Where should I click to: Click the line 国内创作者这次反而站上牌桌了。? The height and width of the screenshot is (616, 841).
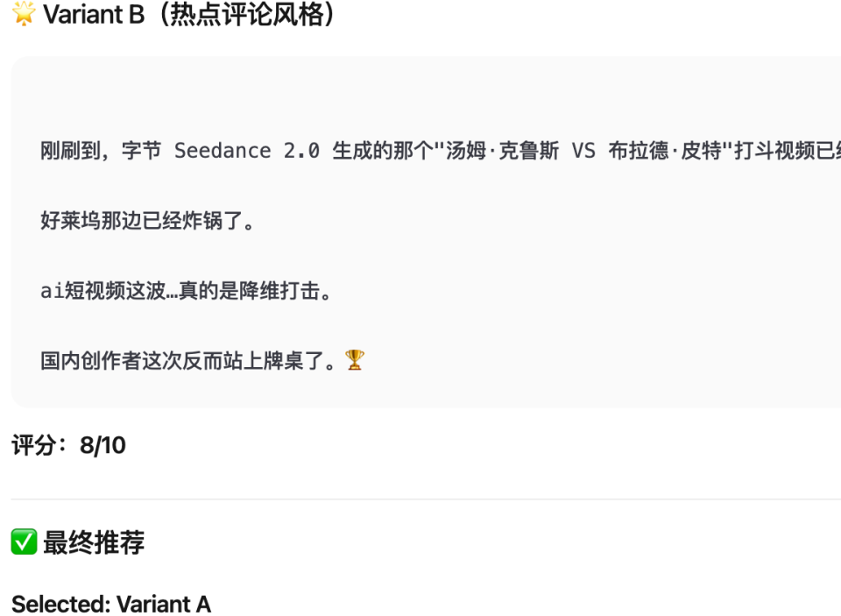coord(188,360)
